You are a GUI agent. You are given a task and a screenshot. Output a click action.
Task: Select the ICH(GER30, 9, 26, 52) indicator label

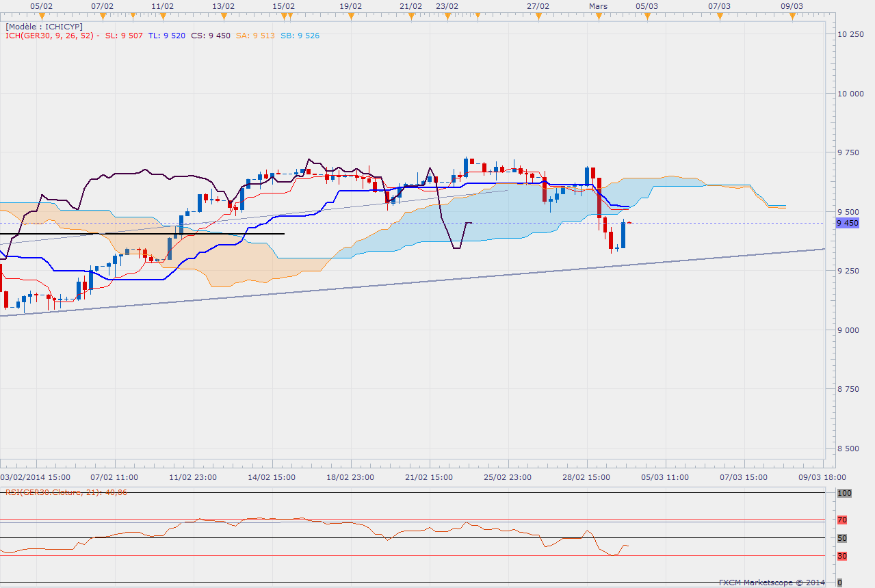coord(50,36)
